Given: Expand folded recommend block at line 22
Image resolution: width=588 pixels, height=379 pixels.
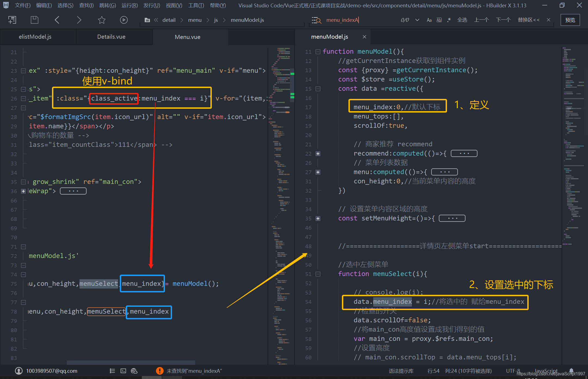Looking at the screenshot, I should click(x=318, y=154).
